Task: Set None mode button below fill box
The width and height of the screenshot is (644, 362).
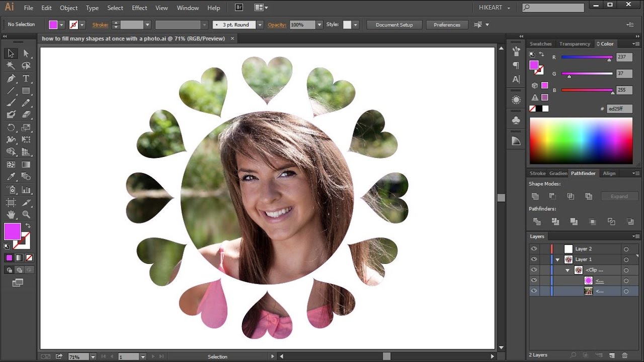Action: point(29,258)
